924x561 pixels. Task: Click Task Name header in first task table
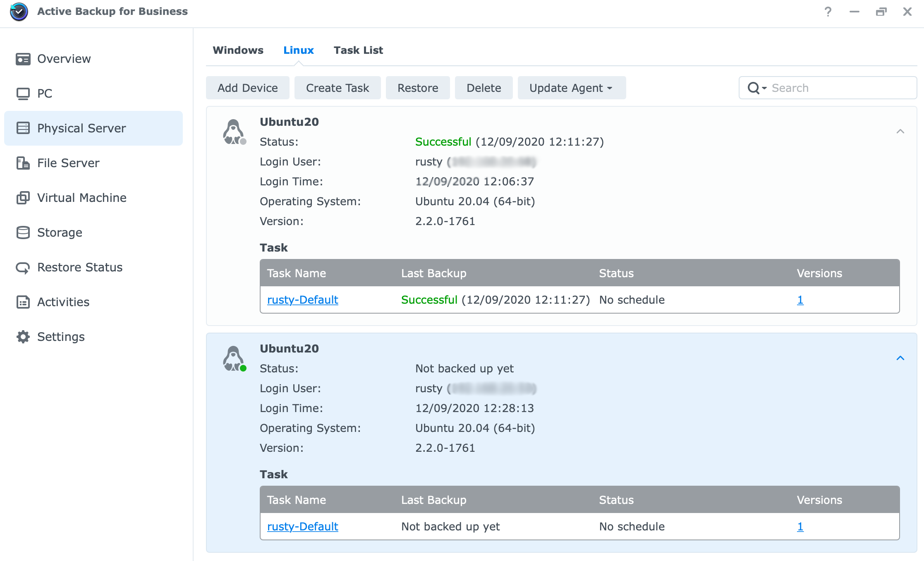coord(297,273)
